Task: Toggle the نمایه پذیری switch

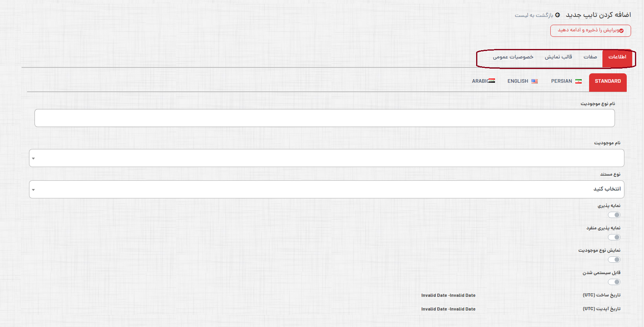Action: (x=614, y=215)
